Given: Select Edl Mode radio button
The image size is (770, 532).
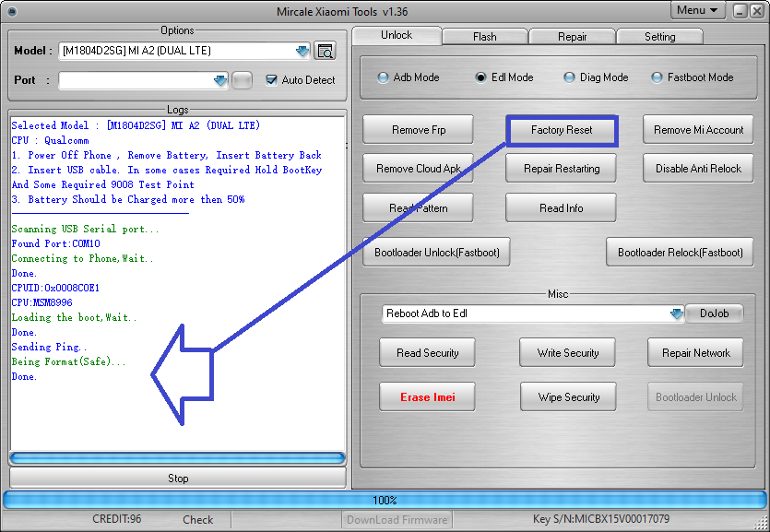Looking at the screenshot, I should tap(480, 77).
